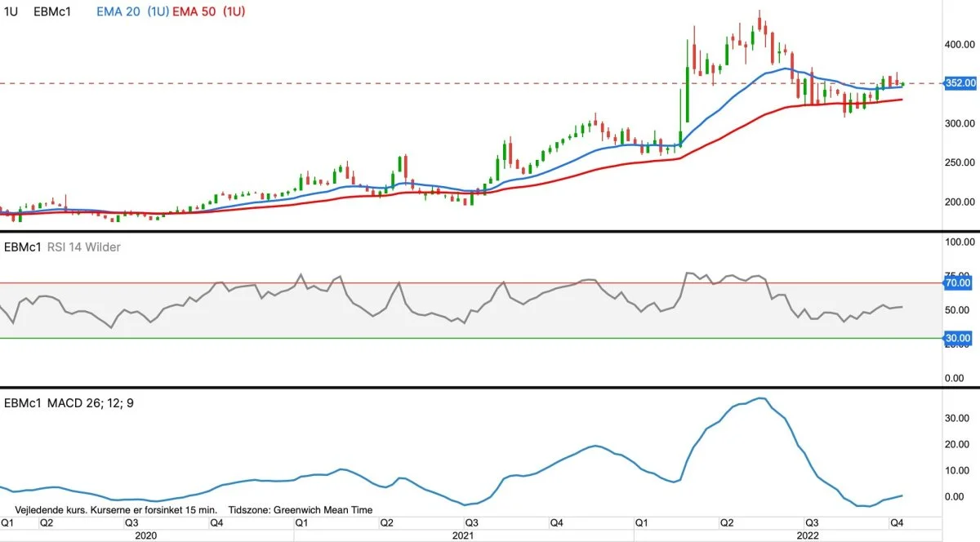Select the RSI 14 Wilder indicator label
This screenshot has width=980, height=542.
tap(80, 247)
